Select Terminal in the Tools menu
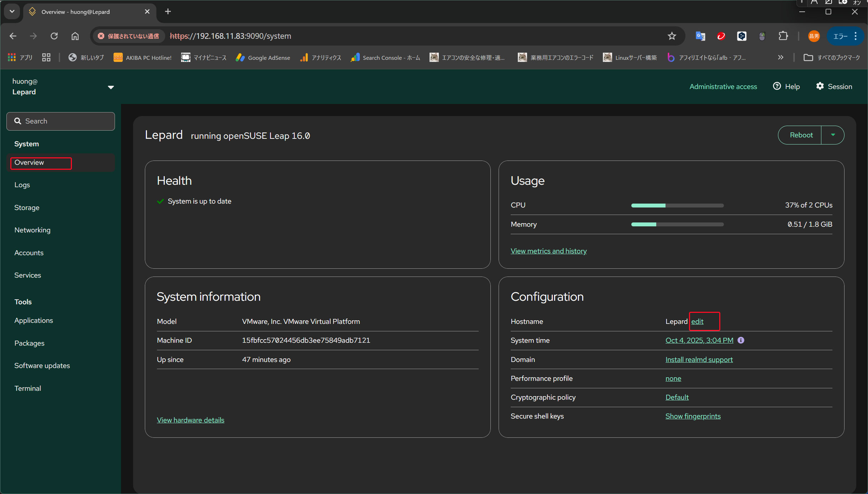The width and height of the screenshot is (868, 494). [28, 388]
